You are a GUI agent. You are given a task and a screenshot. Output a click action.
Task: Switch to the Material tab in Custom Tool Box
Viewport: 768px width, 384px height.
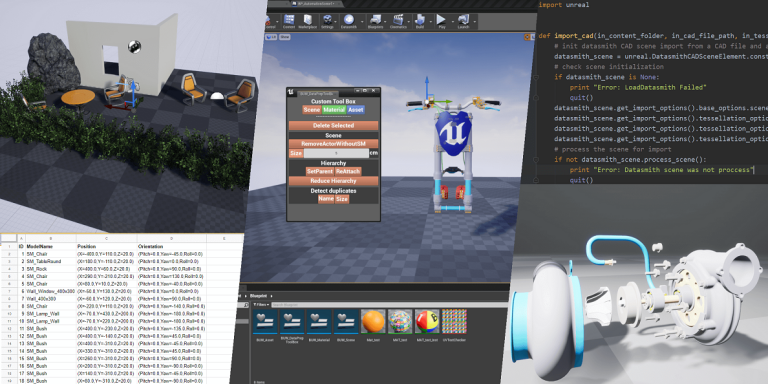coord(334,110)
